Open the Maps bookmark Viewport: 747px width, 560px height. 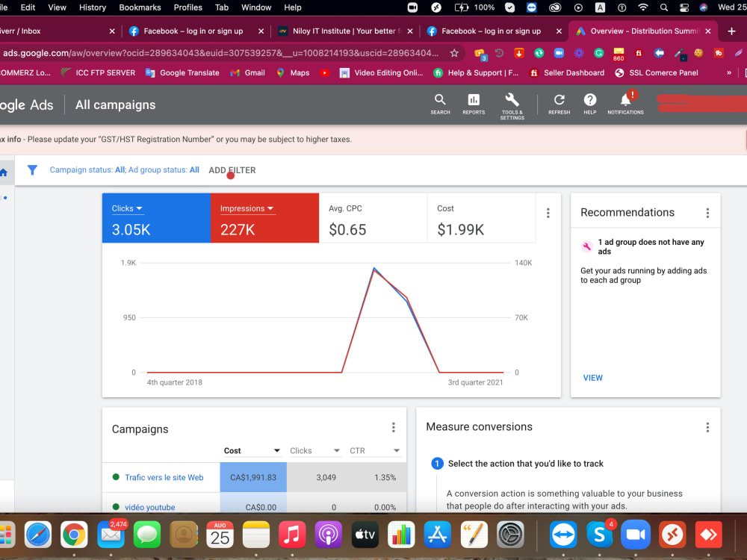tap(293, 73)
